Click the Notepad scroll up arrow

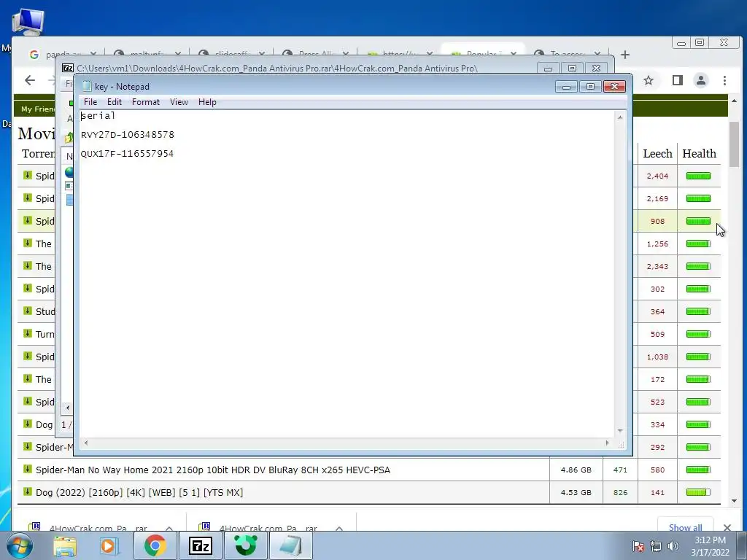point(620,117)
